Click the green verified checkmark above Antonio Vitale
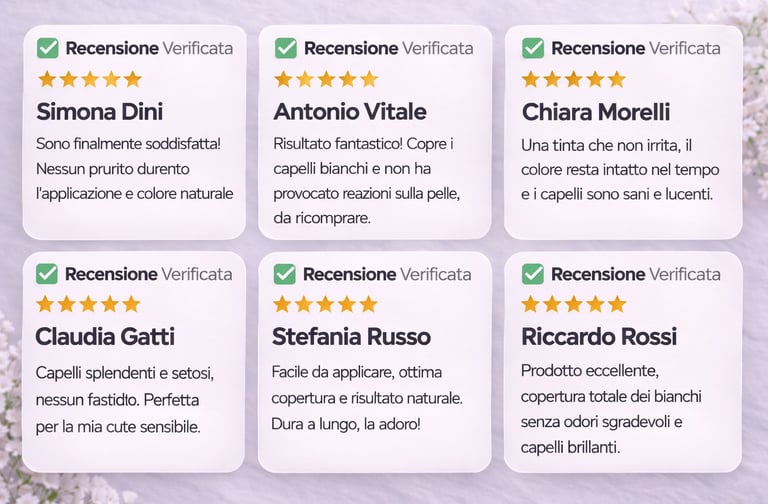 click(x=285, y=48)
